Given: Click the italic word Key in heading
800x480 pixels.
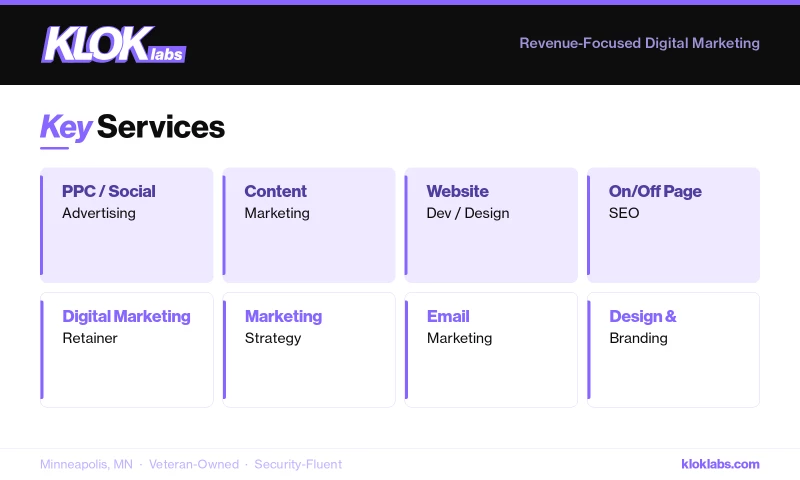Looking at the screenshot, I should pyautogui.click(x=66, y=127).
